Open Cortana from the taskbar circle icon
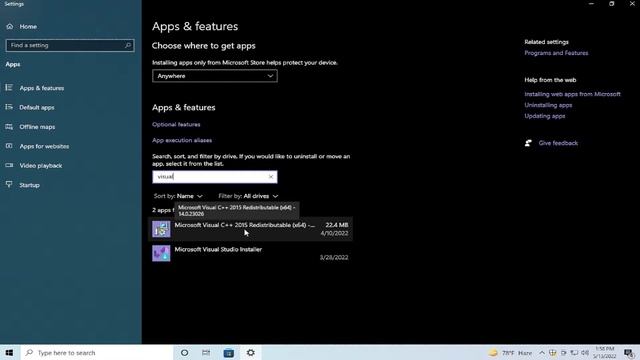 pyautogui.click(x=184, y=353)
